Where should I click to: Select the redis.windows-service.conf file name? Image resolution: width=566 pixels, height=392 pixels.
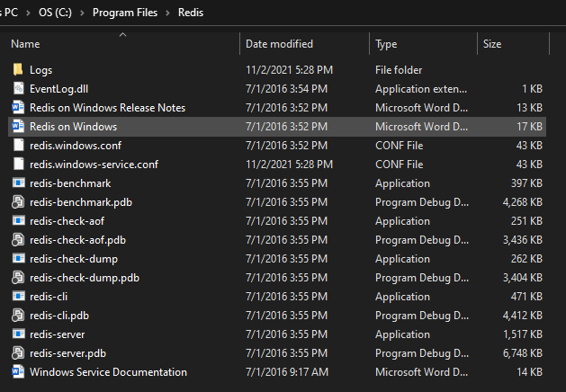tap(94, 165)
